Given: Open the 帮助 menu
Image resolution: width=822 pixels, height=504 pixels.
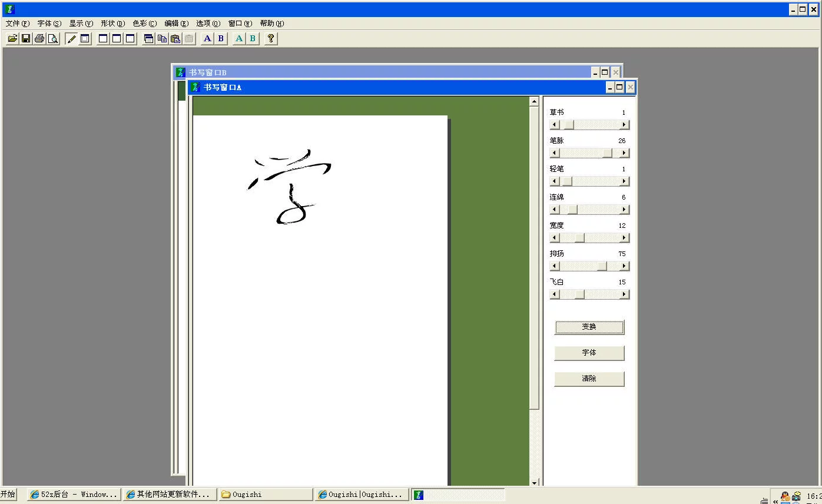Looking at the screenshot, I should (x=271, y=24).
